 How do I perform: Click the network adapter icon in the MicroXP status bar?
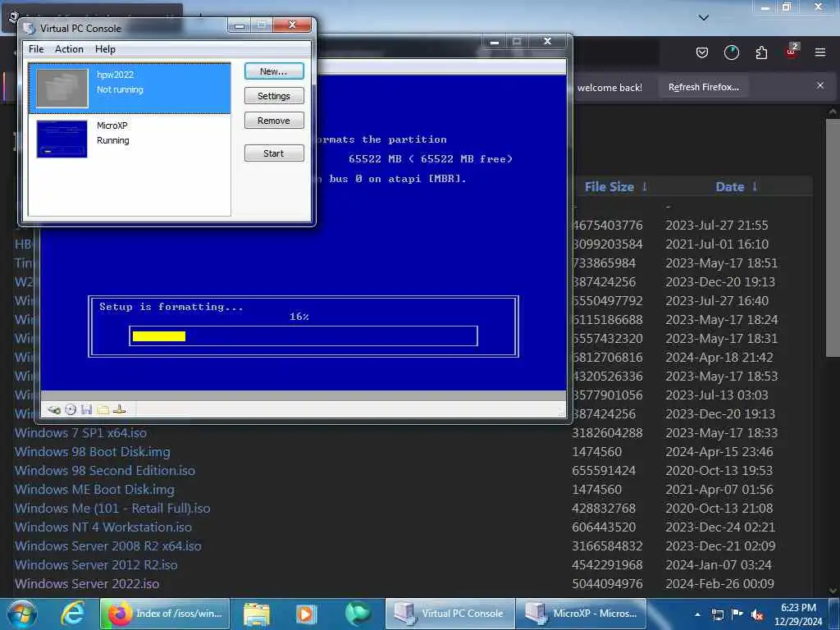[x=120, y=410]
